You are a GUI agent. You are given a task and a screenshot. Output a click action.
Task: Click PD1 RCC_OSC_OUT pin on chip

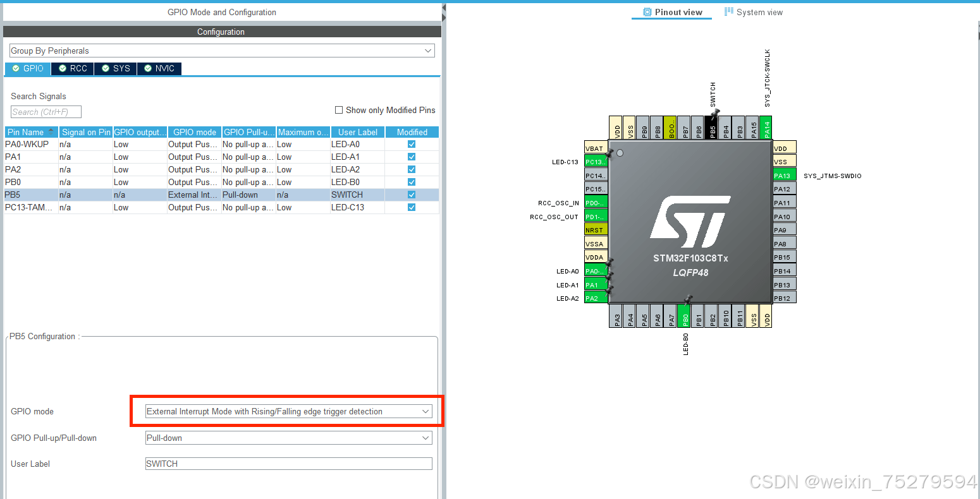click(x=596, y=217)
